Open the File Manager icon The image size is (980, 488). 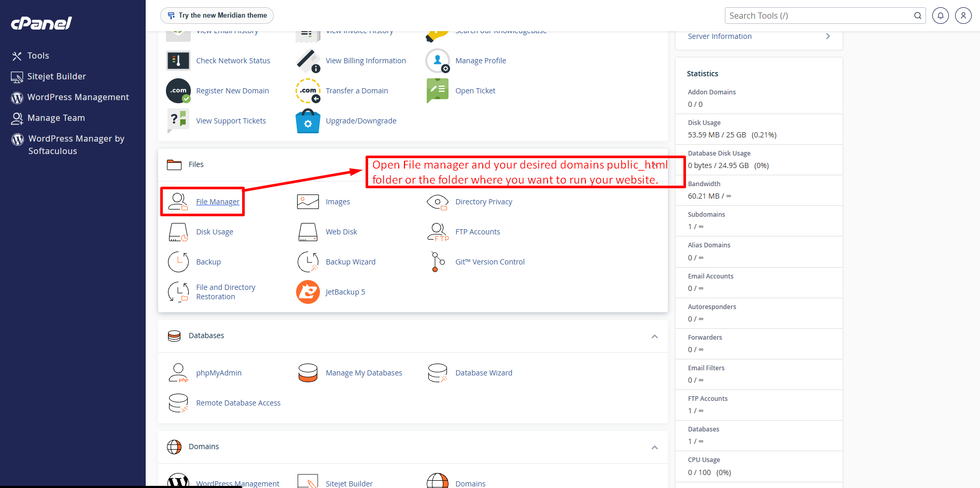178,201
